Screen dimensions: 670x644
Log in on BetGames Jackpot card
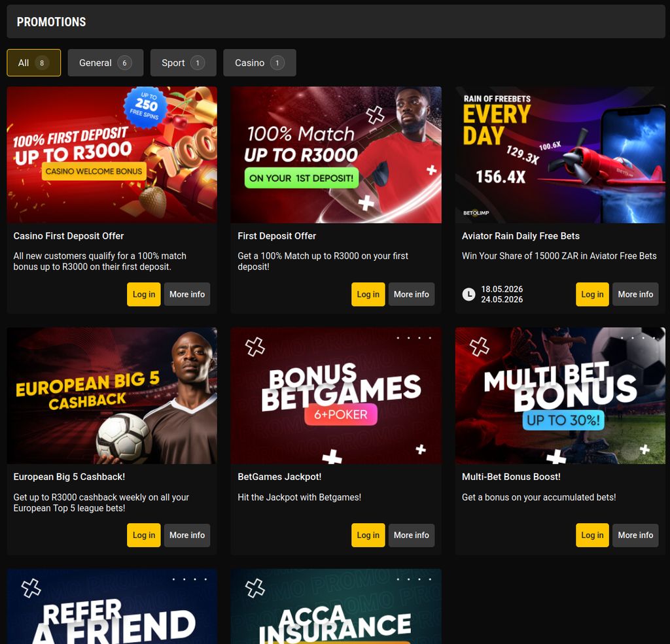click(x=368, y=535)
